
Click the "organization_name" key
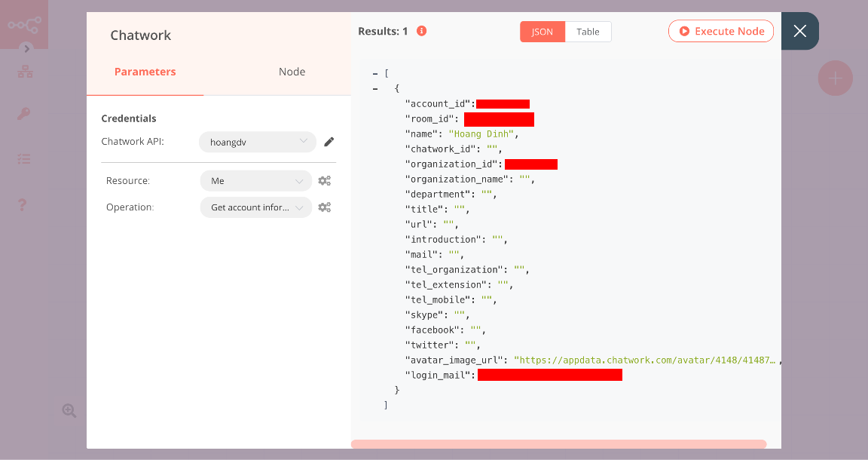tap(457, 179)
